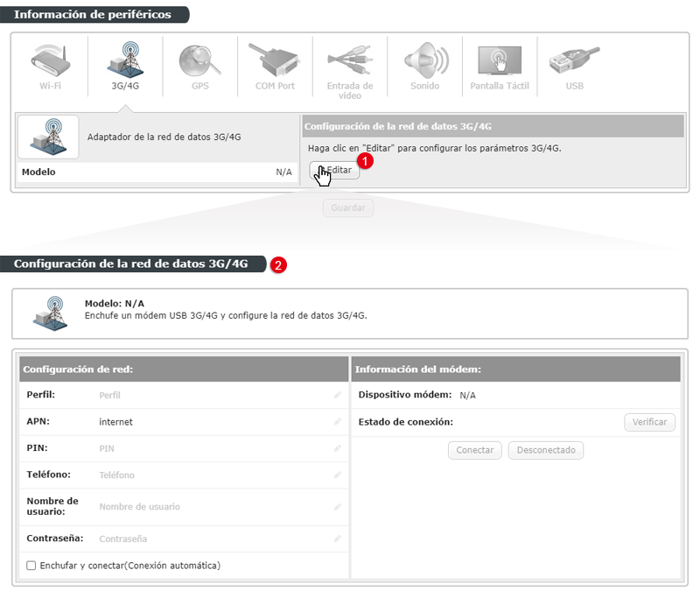Open the Entrada de video cables icon
Image resolution: width=700 pixels, height=605 pixels.
tap(349, 60)
